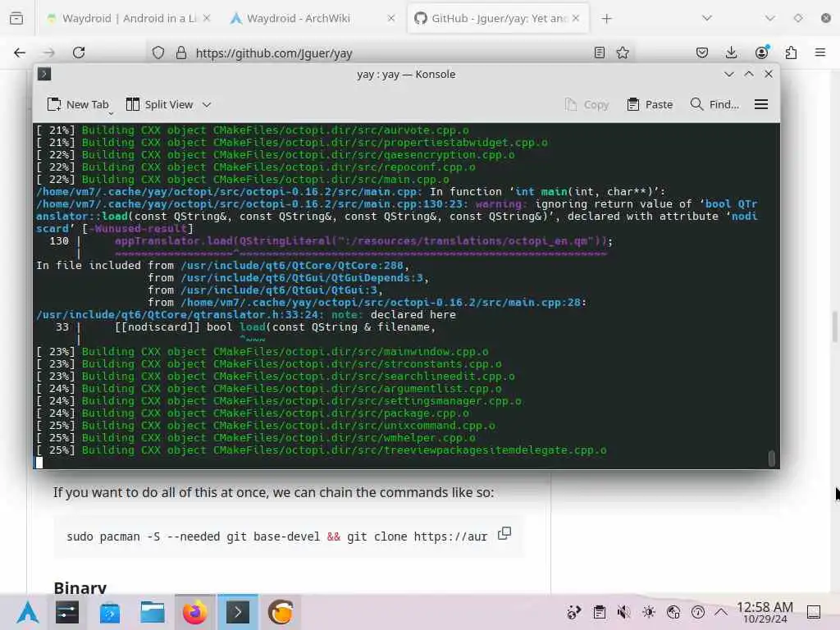Switch to Firefox in taskbar
The image size is (840, 630).
tap(195, 612)
